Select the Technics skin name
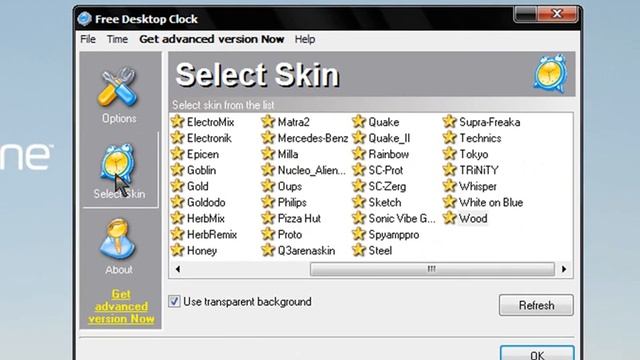The height and width of the screenshot is (360, 640). tap(480, 138)
